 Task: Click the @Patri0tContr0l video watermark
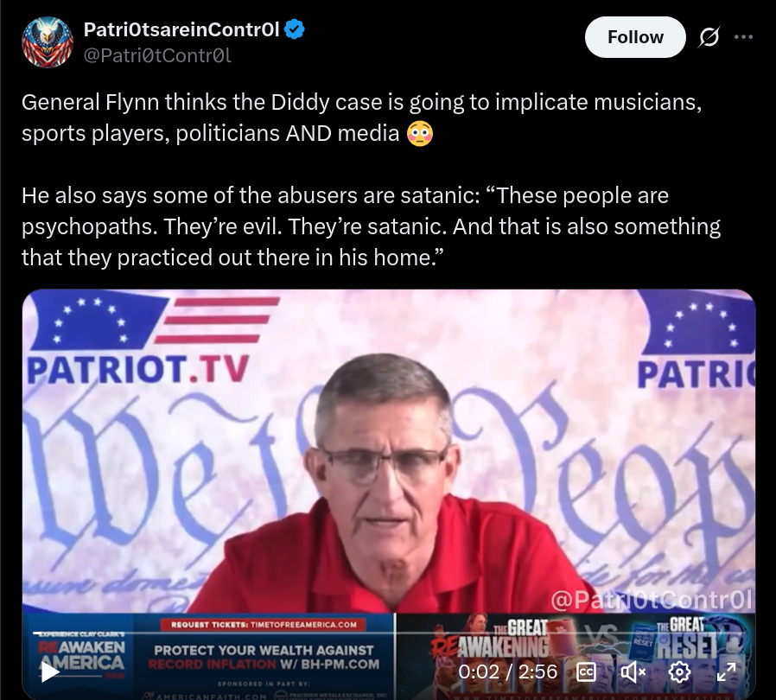point(652,600)
